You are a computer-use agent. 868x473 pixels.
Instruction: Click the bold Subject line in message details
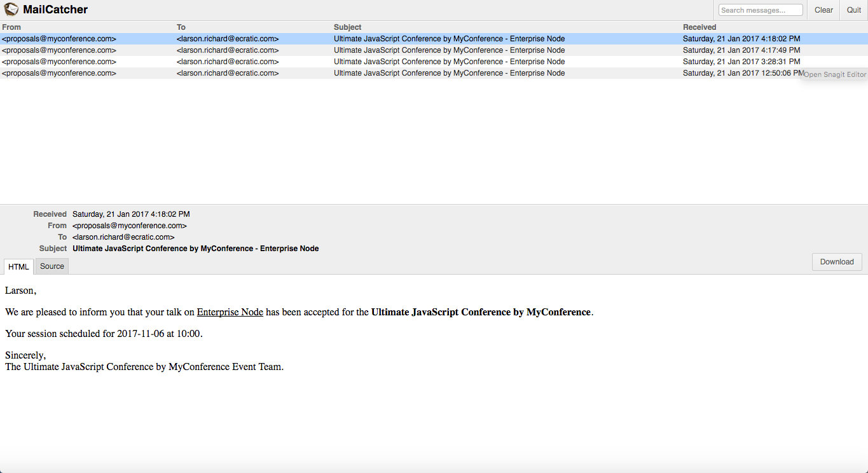[x=196, y=249]
